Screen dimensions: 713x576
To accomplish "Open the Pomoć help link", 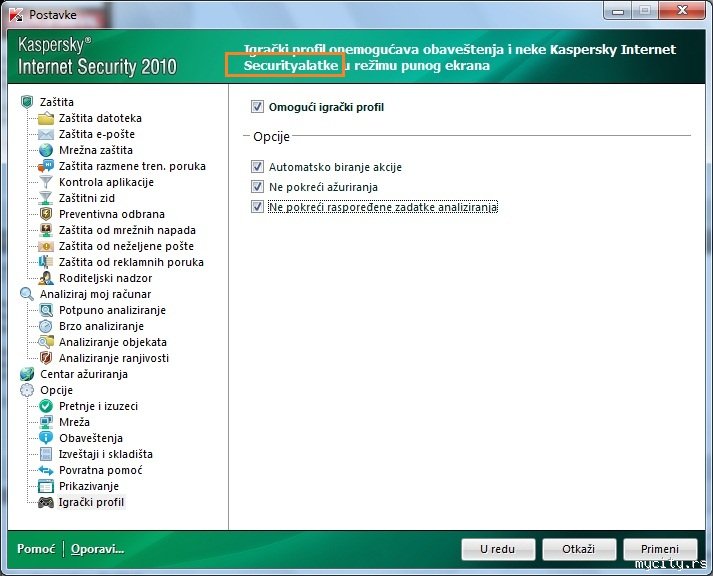I will [36, 549].
